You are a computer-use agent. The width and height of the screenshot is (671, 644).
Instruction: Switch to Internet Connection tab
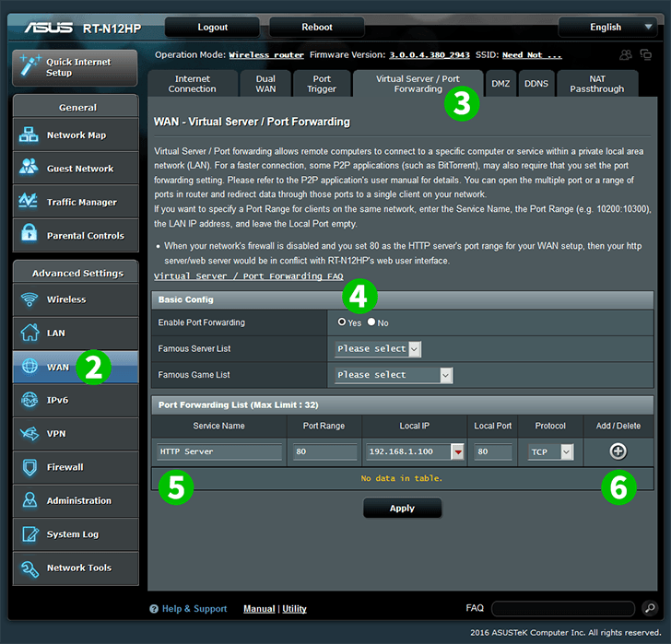[x=192, y=84]
